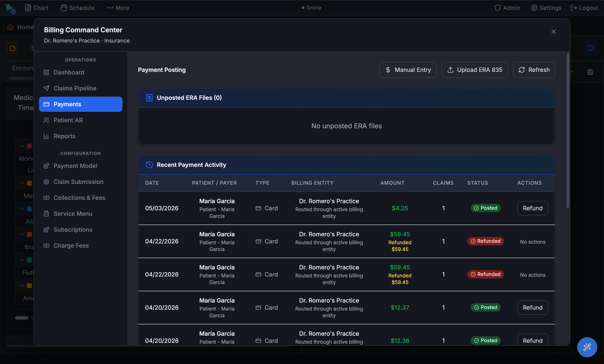Open Subscriptions configuration
604x364 pixels.
81,230
